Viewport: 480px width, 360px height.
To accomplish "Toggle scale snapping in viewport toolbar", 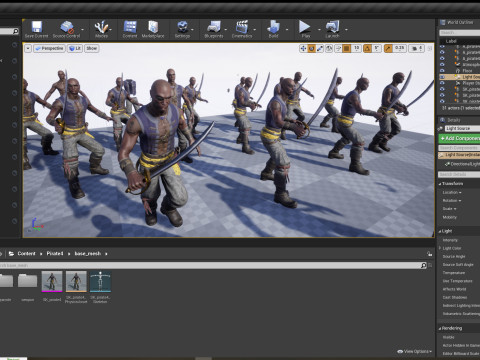I will (388, 49).
